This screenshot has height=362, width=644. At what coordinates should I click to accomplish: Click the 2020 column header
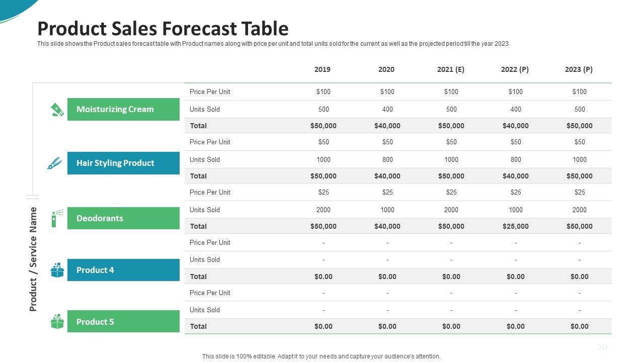(x=386, y=69)
